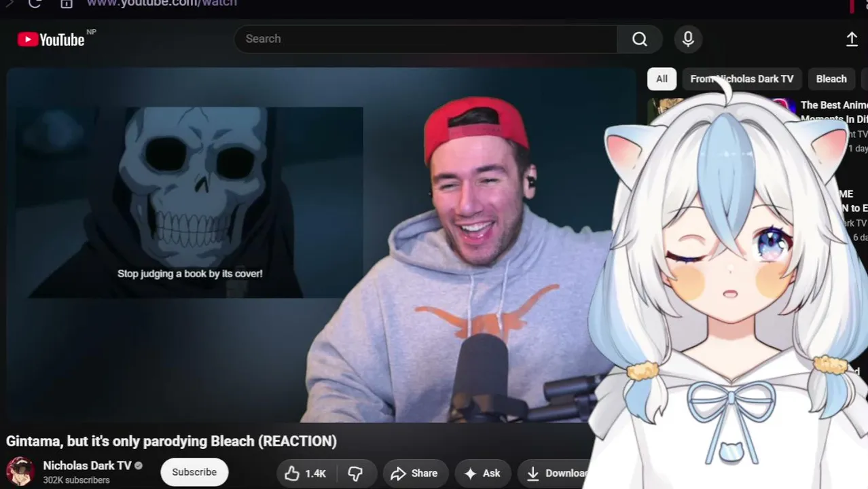Open the Nicholas Dark TV channel name
This screenshot has height=489, width=868.
tap(87, 465)
